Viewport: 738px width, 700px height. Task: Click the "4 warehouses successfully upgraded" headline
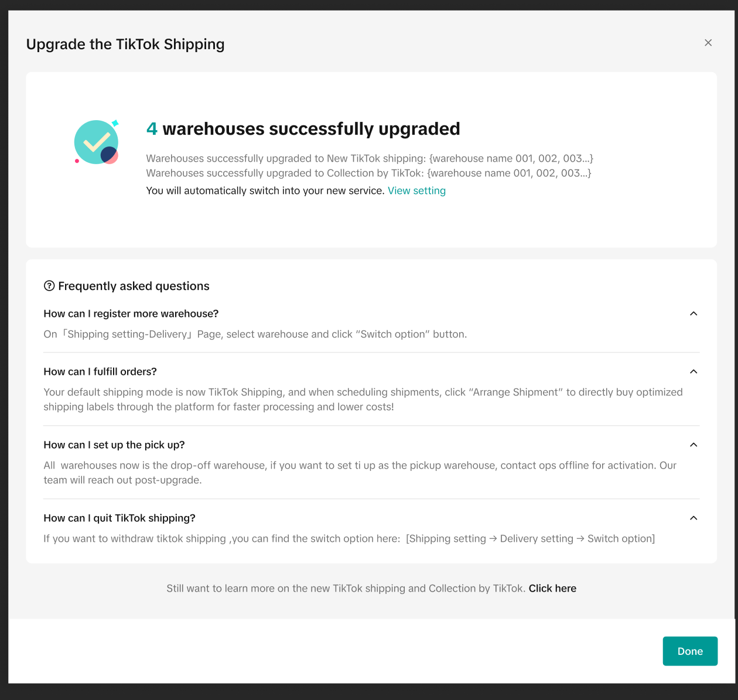(x=303, y=129)
